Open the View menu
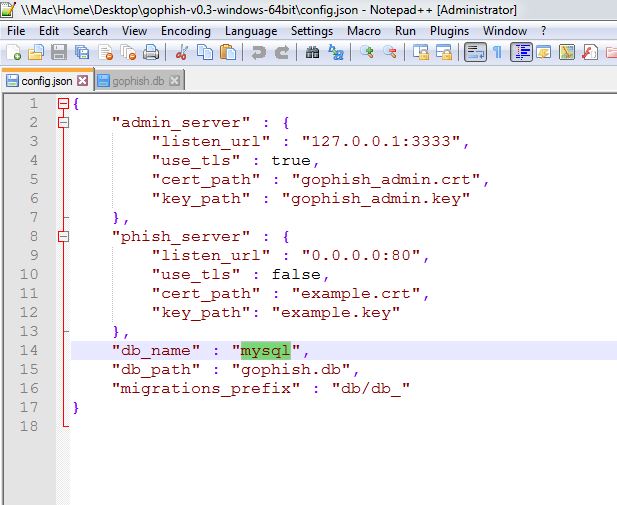The height and width of the screenshot is (505, 617). (134, 31)
